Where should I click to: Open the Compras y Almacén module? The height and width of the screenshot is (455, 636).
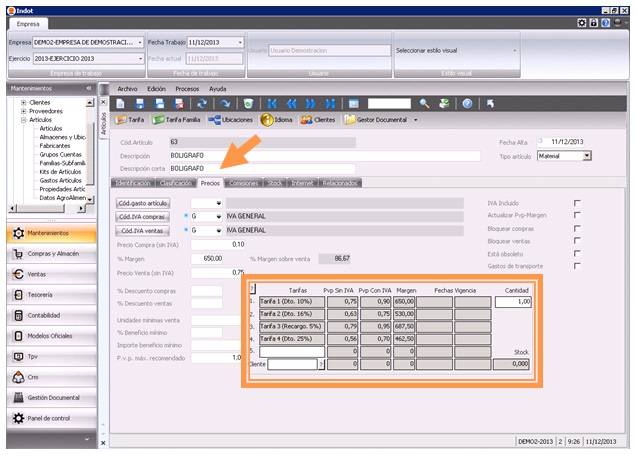coord(52,253)
